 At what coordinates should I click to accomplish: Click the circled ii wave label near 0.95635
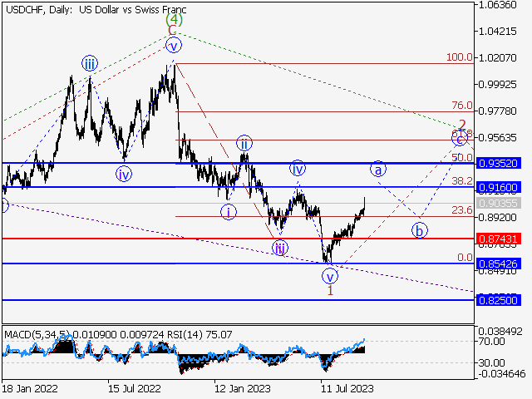244,143
